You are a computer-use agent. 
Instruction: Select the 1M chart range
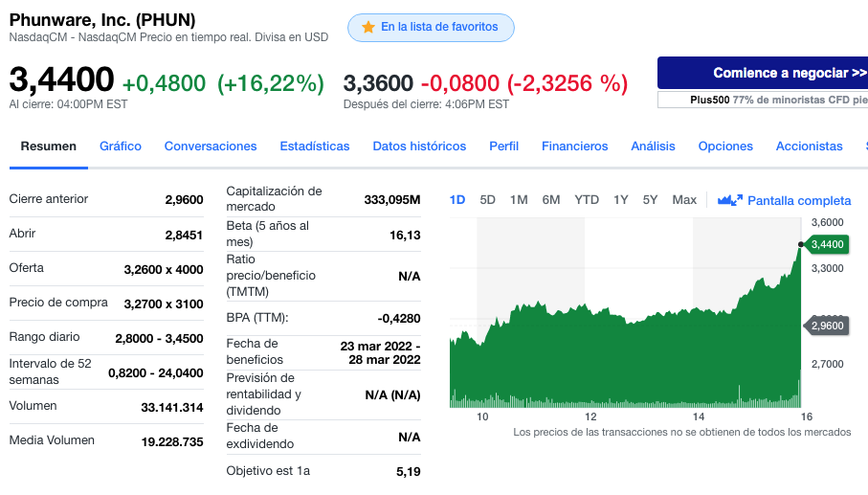point(519,200)
